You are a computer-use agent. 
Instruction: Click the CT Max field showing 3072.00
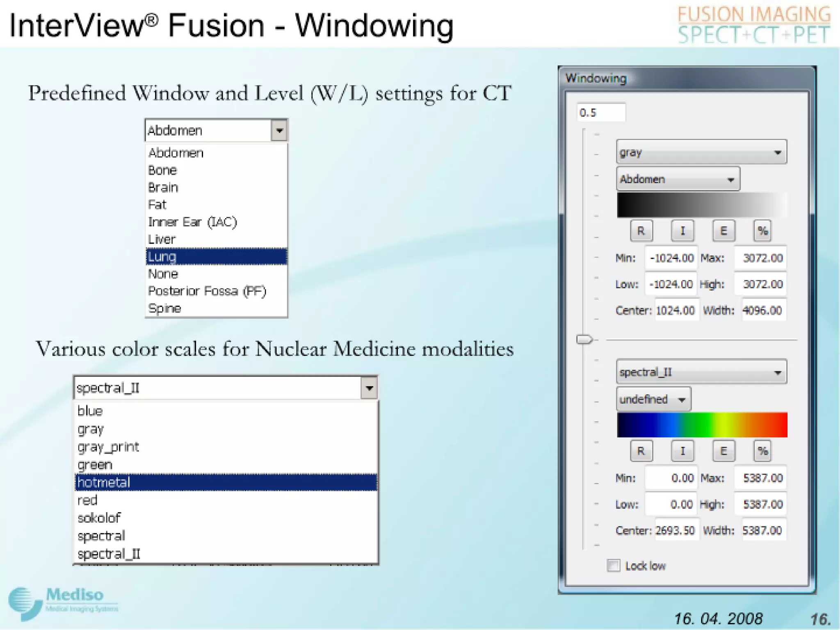tap(760, 258)
